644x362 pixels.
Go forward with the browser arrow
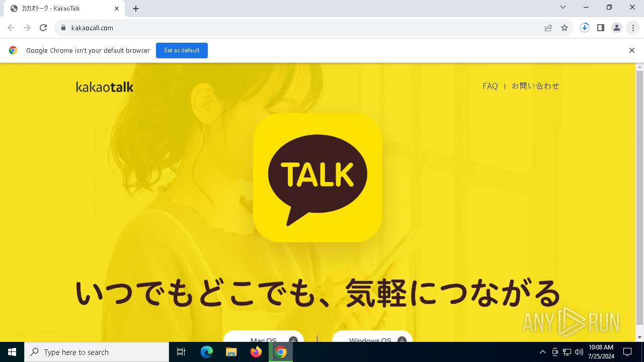(x=27, y=28)
